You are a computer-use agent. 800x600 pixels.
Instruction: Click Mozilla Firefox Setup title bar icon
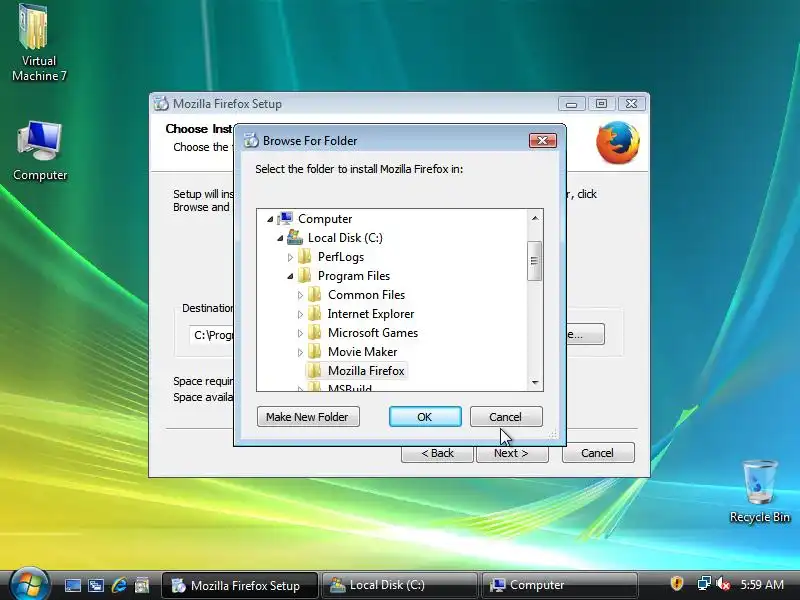pos(161,104)
